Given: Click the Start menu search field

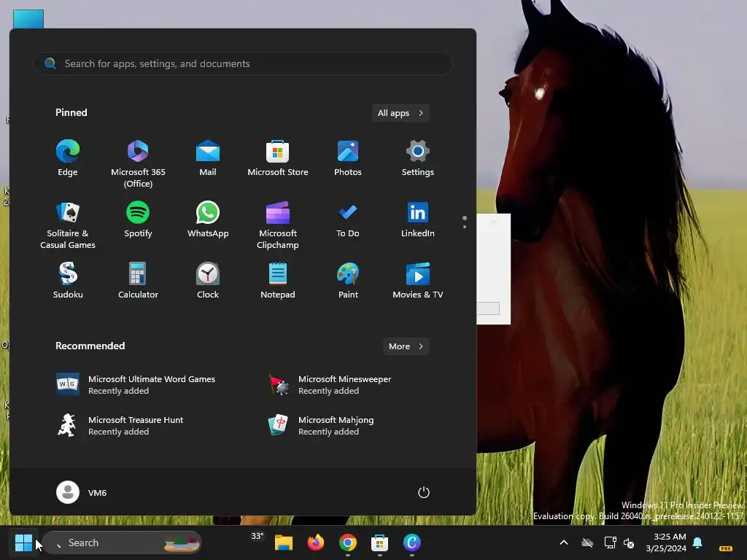Looking at the screenshot, I should coord(242,63).
